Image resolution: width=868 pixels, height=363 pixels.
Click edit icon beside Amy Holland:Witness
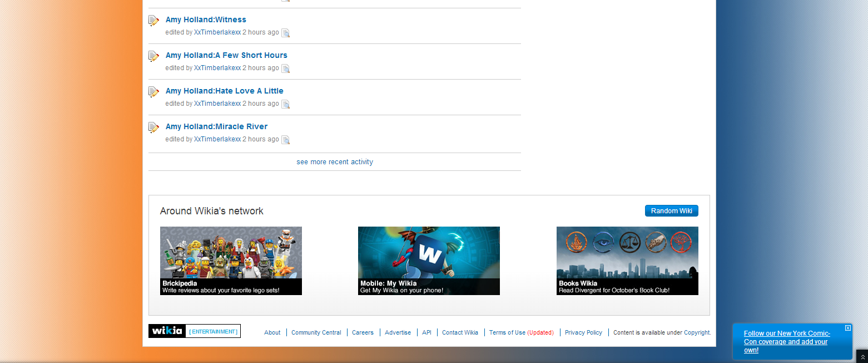tap(153, 21)
